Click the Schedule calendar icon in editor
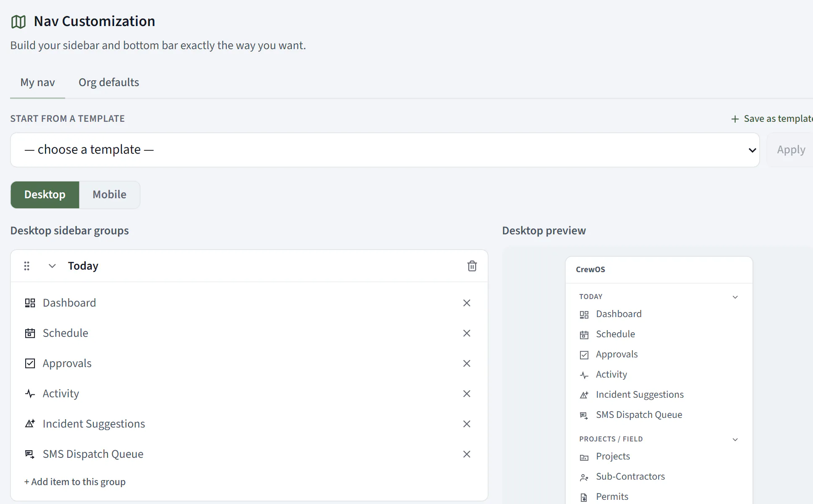 click(x=30, y=333)
